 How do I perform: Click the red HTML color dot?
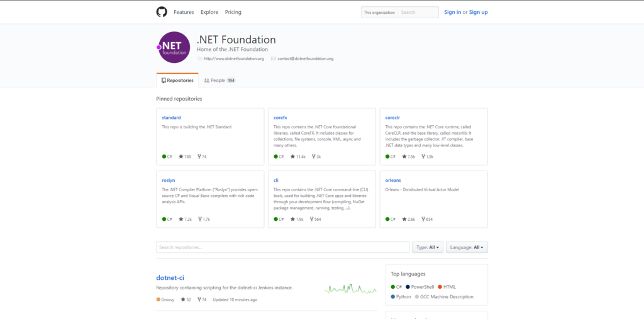pyautogui.click(x=440, y=287)
